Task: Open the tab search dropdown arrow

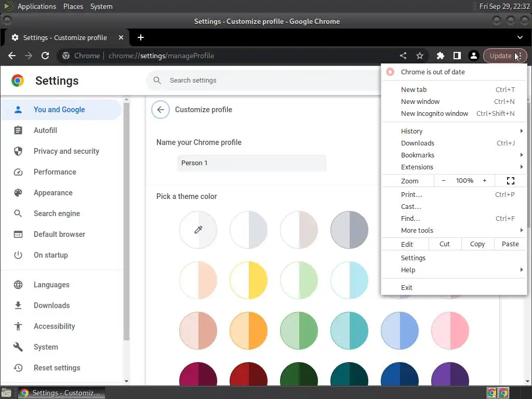Action: pyautogui.click(x=520, y=37)
